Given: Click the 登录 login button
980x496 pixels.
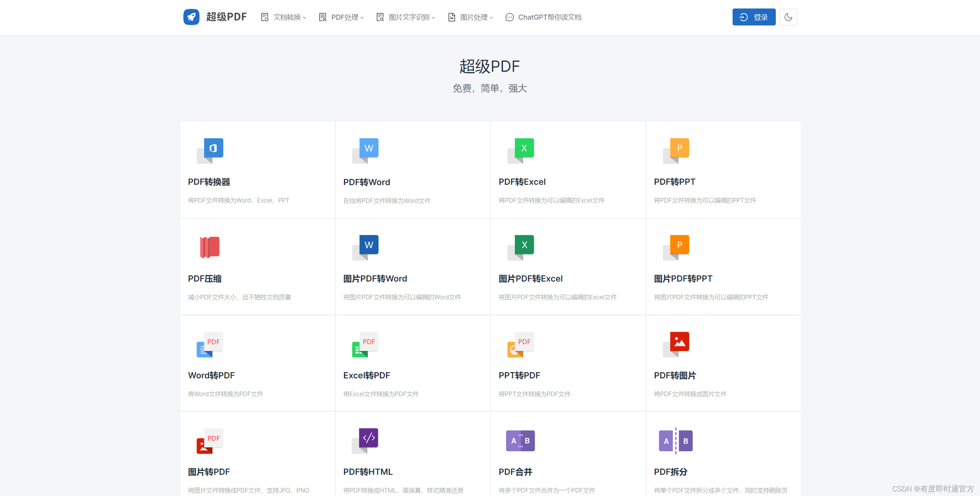Looking at the screenshot, I should pos(754,17).
